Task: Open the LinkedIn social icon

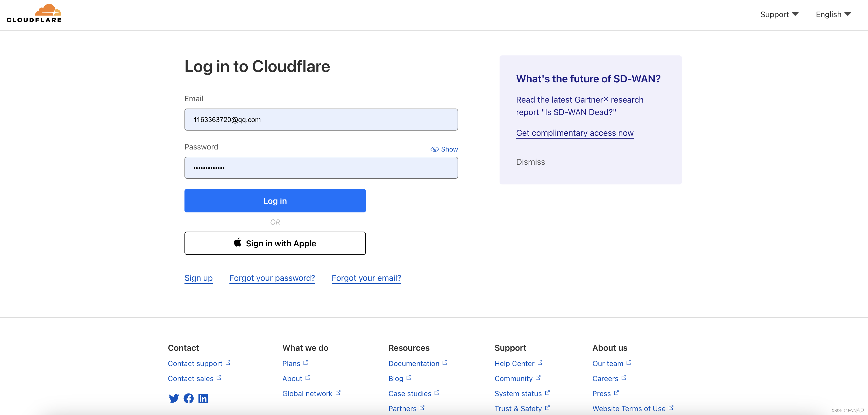Action: 203,398
